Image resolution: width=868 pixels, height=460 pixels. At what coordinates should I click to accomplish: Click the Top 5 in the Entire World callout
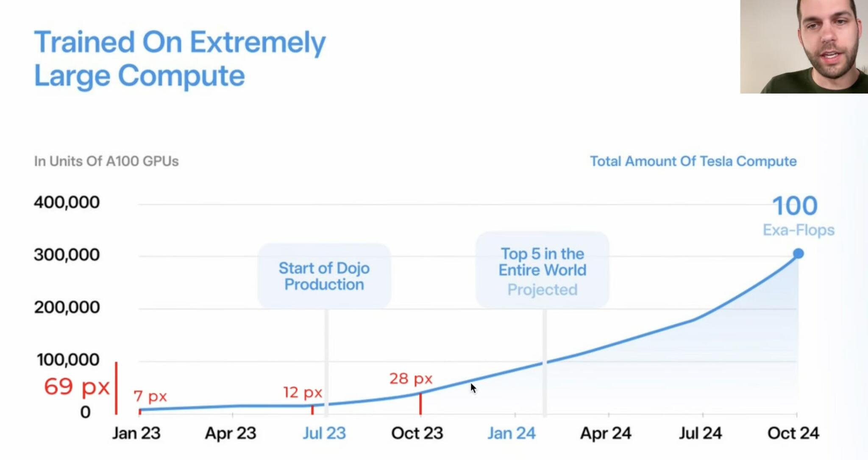[542, 270]
